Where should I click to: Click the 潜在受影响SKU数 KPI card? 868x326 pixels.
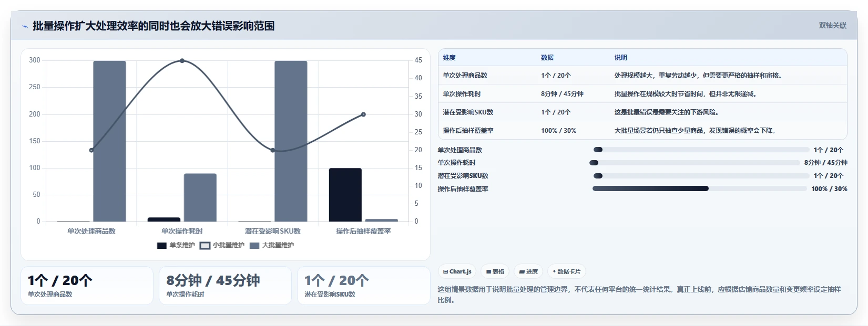click(364, 286)
